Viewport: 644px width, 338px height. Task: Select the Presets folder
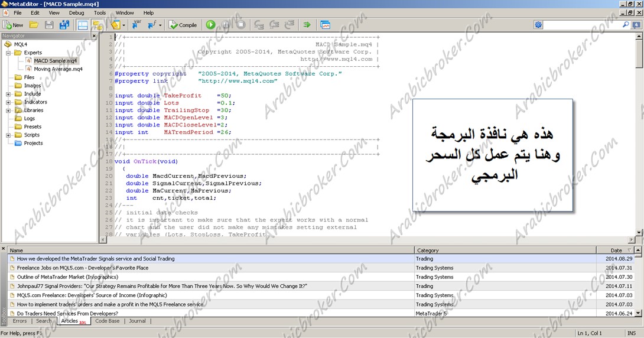[32, 126]
